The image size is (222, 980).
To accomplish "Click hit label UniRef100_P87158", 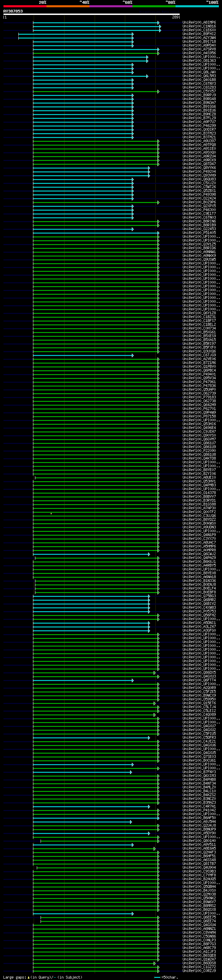I will [199, 416].
